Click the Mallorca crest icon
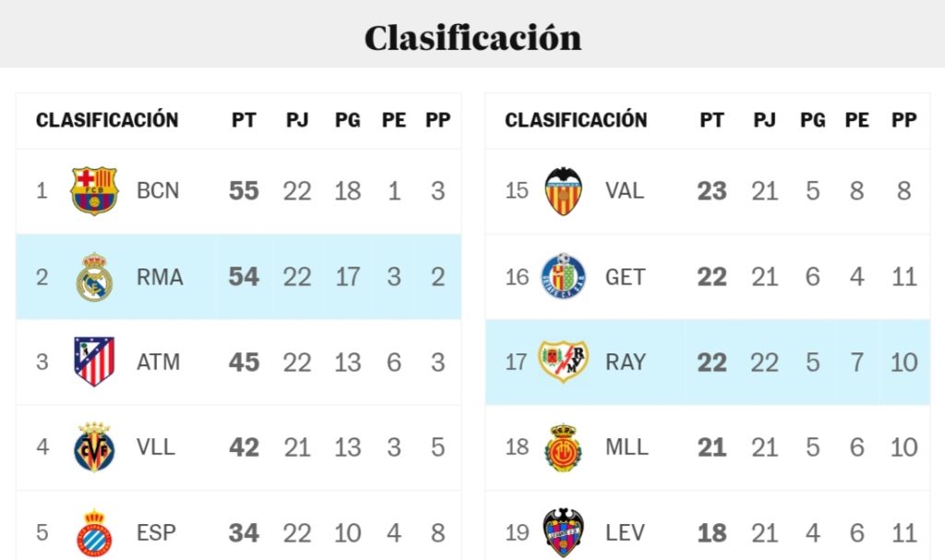Image resolution: width=945 pixels, height=560 pixels. (563, 447)
